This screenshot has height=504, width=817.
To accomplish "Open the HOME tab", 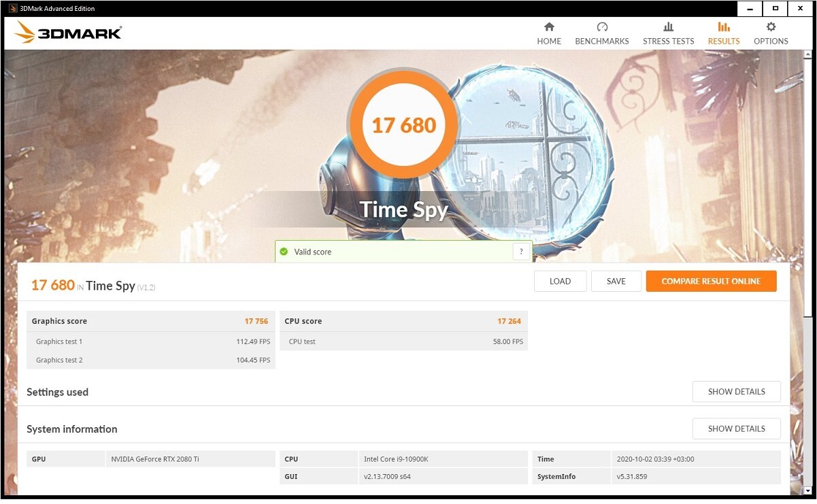I will click(549, 33).
